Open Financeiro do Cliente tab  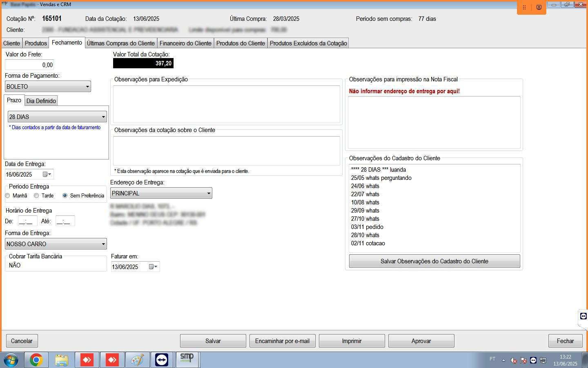tap(185, 43)
